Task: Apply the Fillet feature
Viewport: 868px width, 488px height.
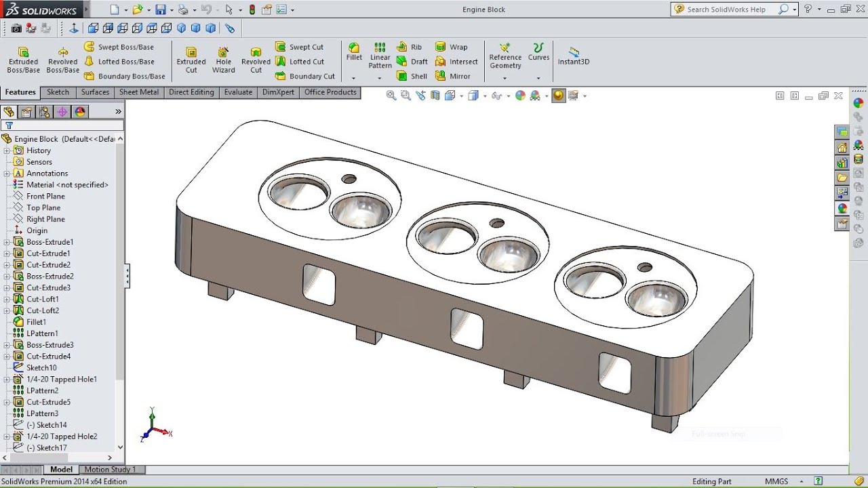Action: (x=354, y=52)
